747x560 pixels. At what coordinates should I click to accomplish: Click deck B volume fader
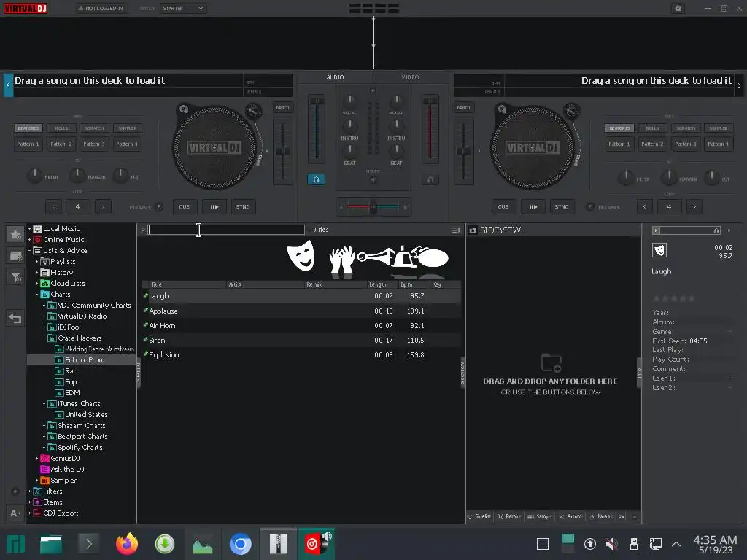click(430, 129)
